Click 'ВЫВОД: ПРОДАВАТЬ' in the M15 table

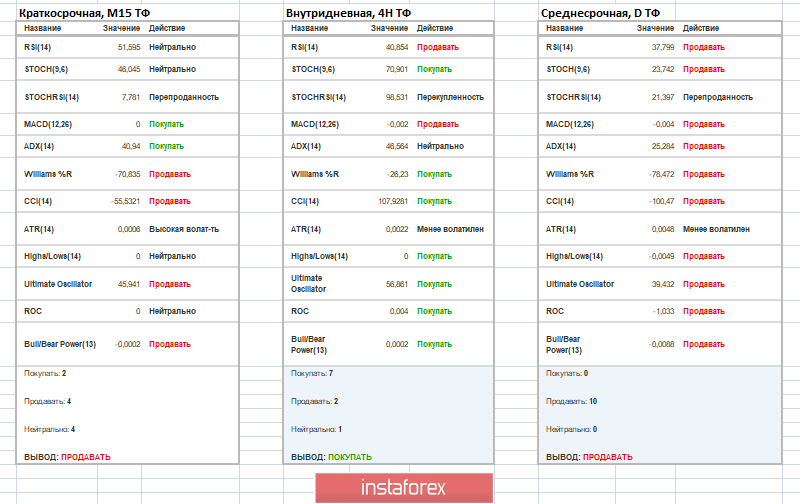point(67,457)
